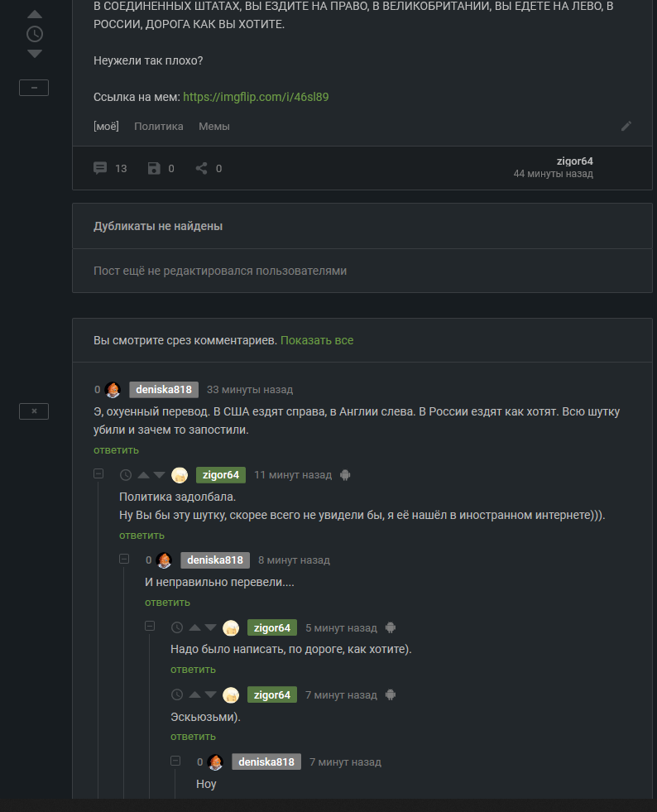This screenshot has width=657, height=812.
Task: Click the share icon below the post
Action: [201, 168]
